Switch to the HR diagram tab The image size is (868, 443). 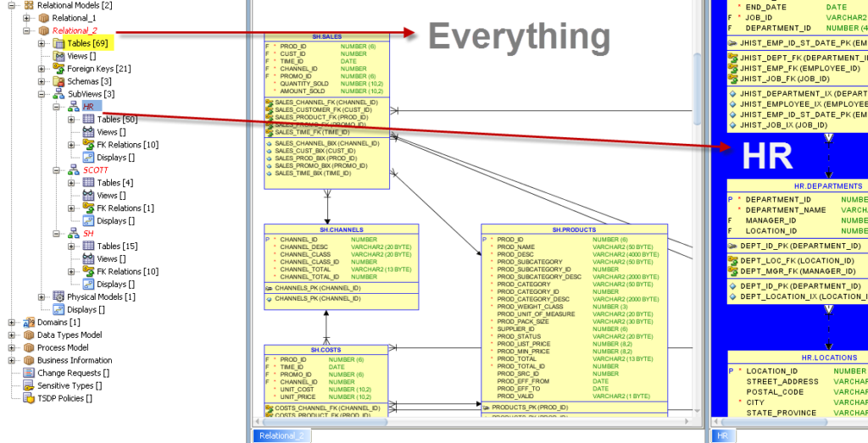tap(722, 435)
